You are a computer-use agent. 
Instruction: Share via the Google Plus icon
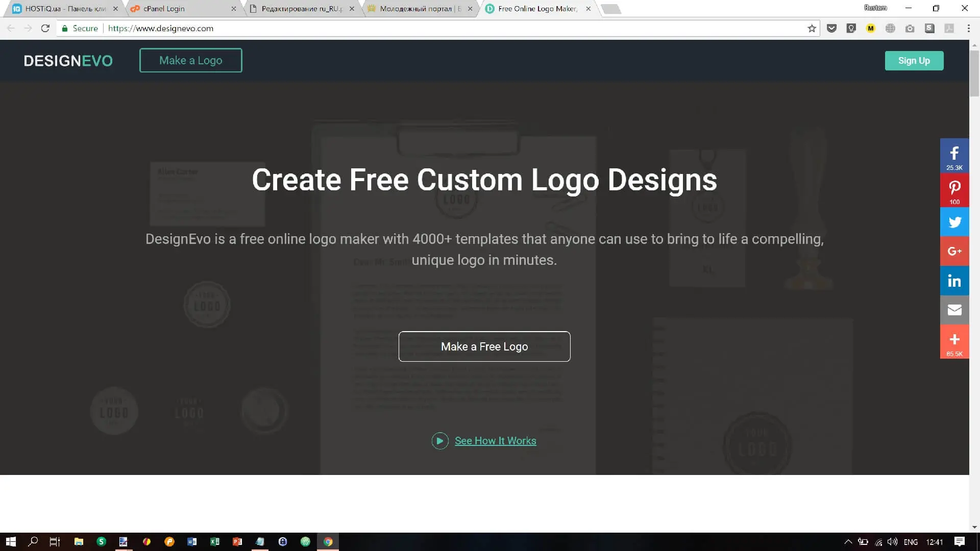(954, 251)
